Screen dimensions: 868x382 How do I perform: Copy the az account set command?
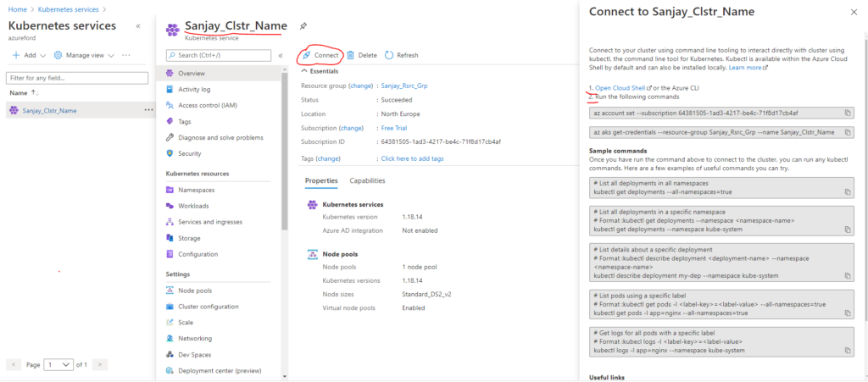coord(847,113)
